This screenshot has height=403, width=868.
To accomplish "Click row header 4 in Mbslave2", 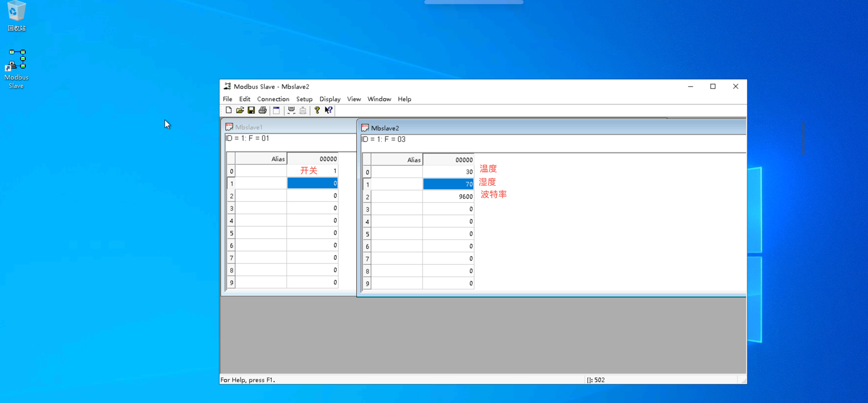I will click(367, 222).
